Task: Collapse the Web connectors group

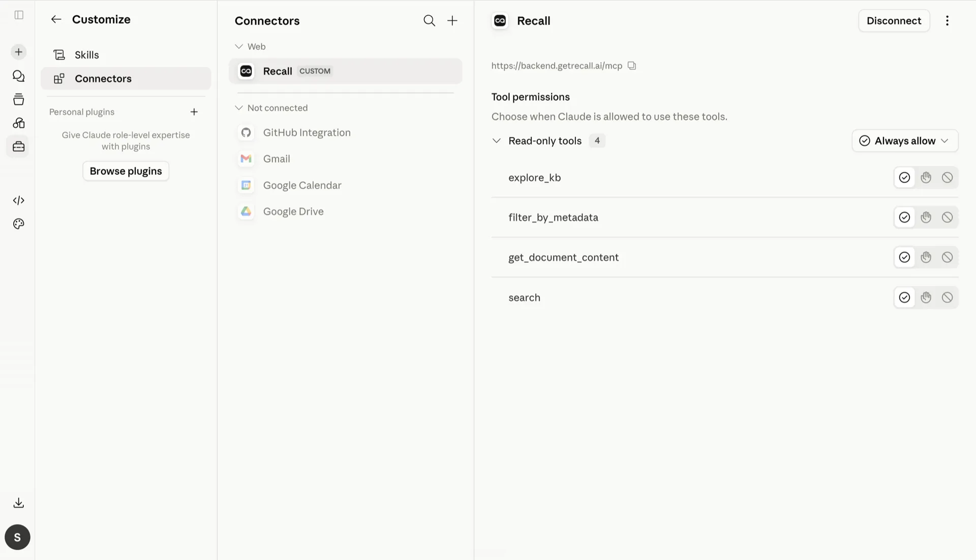Action: (238, 46)
